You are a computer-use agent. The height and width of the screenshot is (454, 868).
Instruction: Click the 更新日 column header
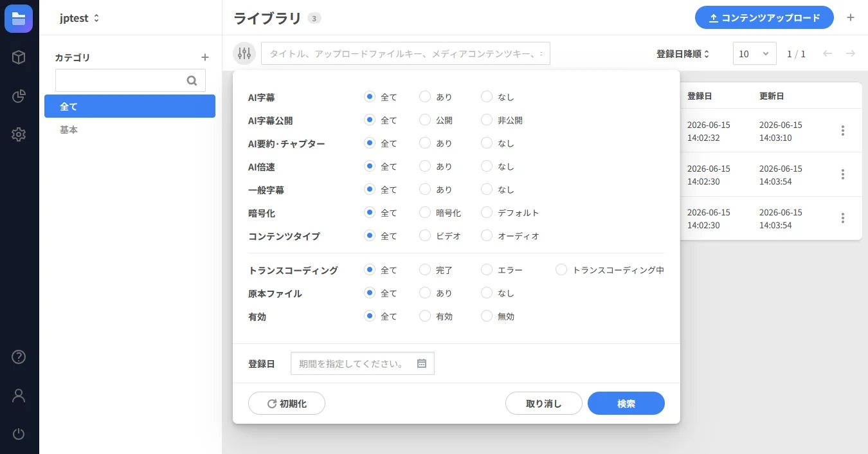click(772, 96)
